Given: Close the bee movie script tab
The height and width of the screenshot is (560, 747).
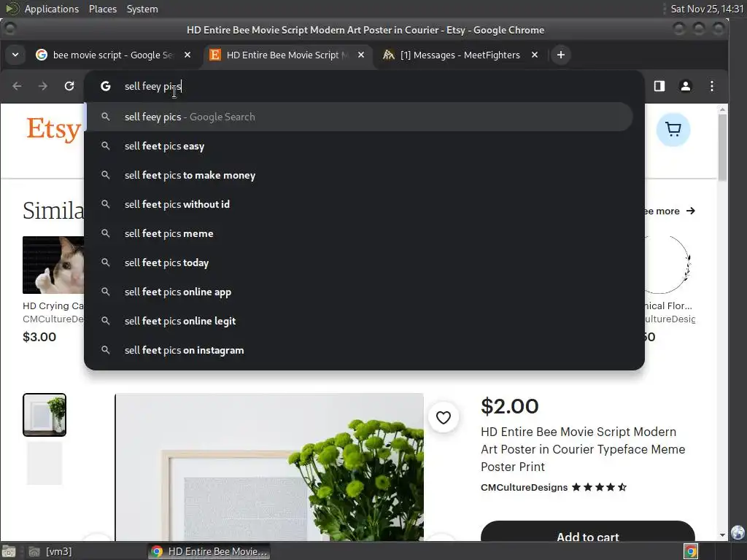Looking at the screenshot, I should tap(187, 55).
